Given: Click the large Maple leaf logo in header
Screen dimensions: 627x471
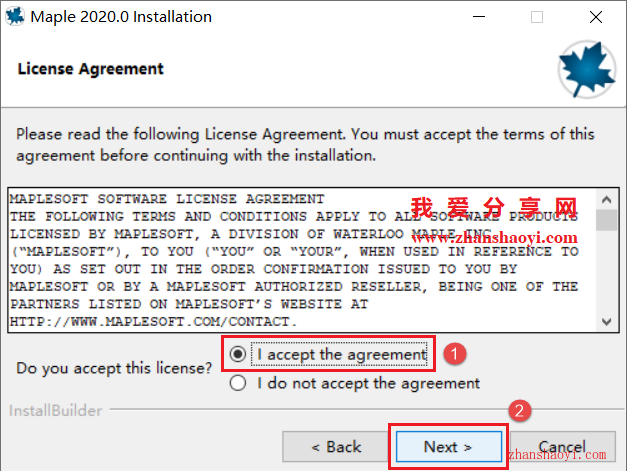Looking at the screenshot, I should 587,70.
